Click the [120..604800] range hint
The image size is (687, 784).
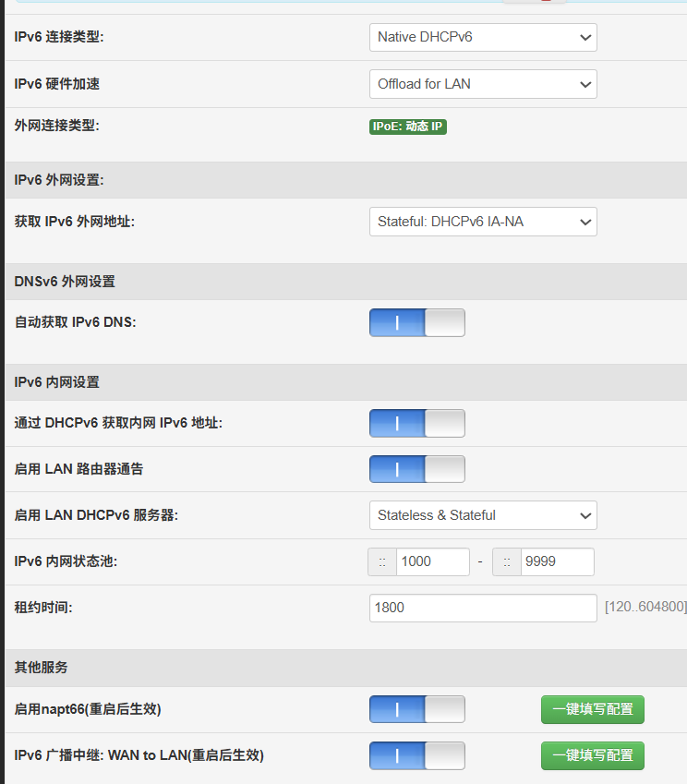645,607
